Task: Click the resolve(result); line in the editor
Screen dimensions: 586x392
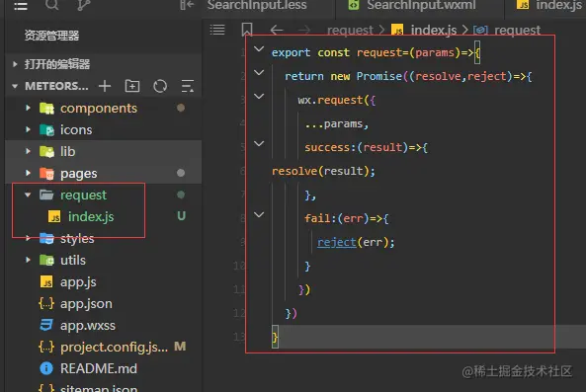Action: 323,171
